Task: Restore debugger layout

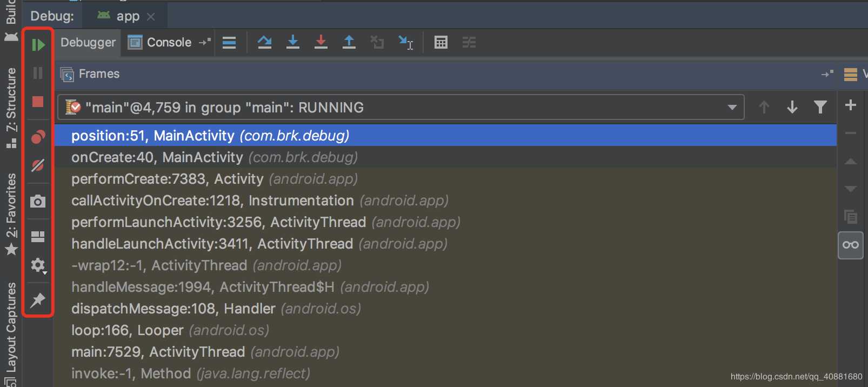Action: (x=38, y=237)
